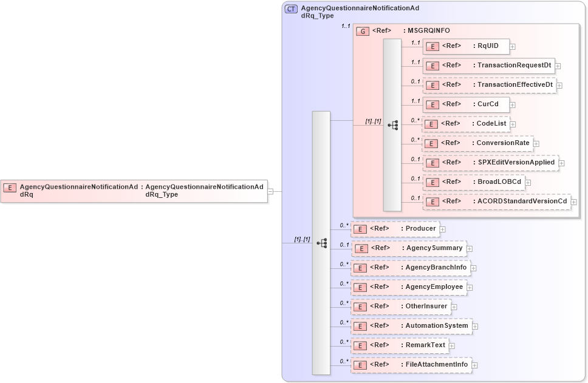Expand the SPXEditVersionApplied element

[x=562, y=163]
